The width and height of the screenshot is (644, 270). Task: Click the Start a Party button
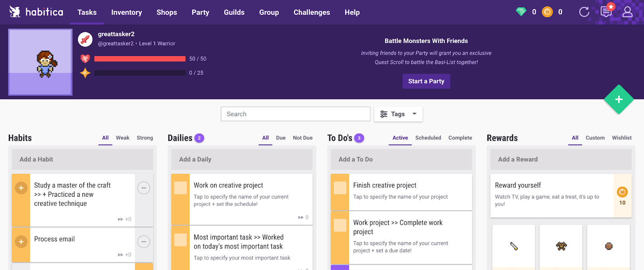tap(426, 81)
